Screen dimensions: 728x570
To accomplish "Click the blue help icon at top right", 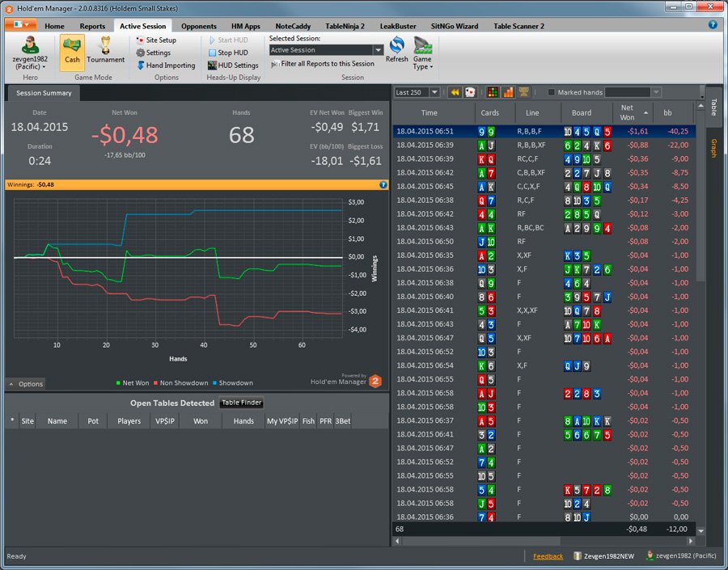I will coord(713,24).
